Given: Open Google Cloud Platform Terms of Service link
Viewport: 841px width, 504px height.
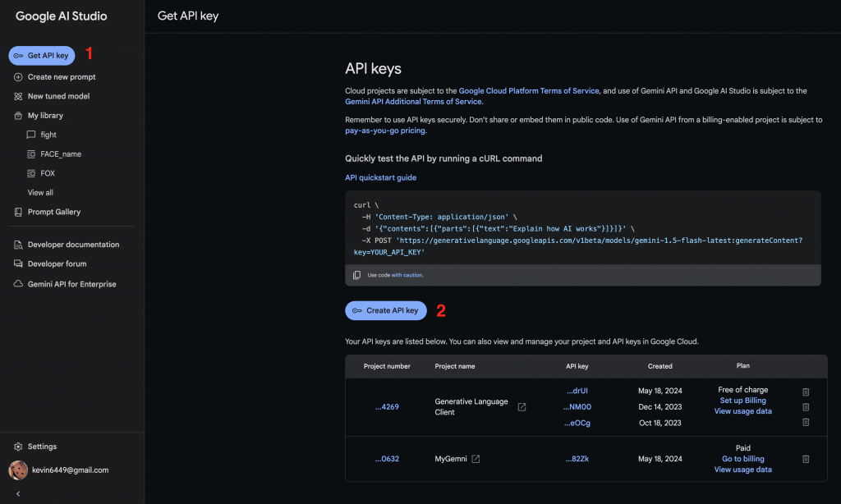Looking at the screenshot, I should (529, 91).
